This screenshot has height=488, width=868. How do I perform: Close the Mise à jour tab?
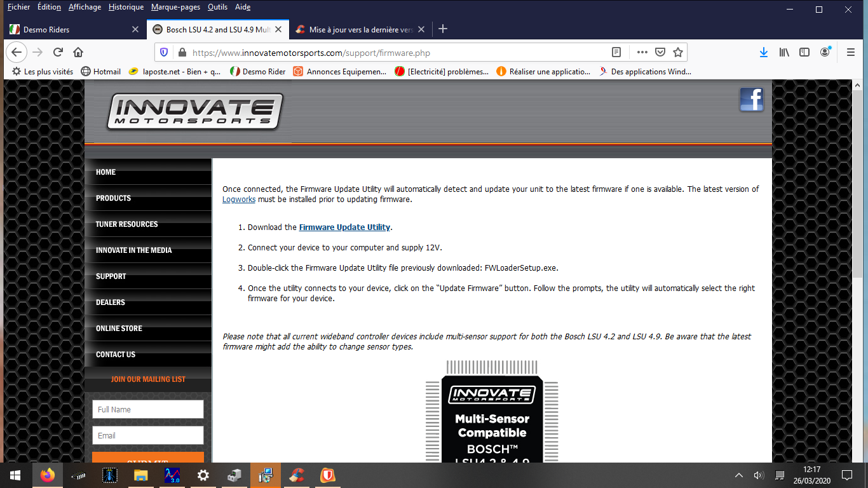pos(422,29)
